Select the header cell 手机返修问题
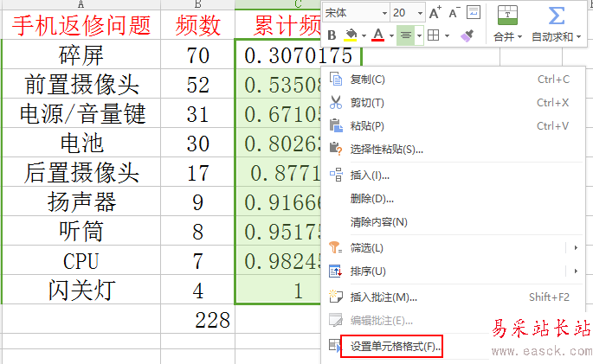Viewport: 593px width, 364px height. tap(81, 25)
